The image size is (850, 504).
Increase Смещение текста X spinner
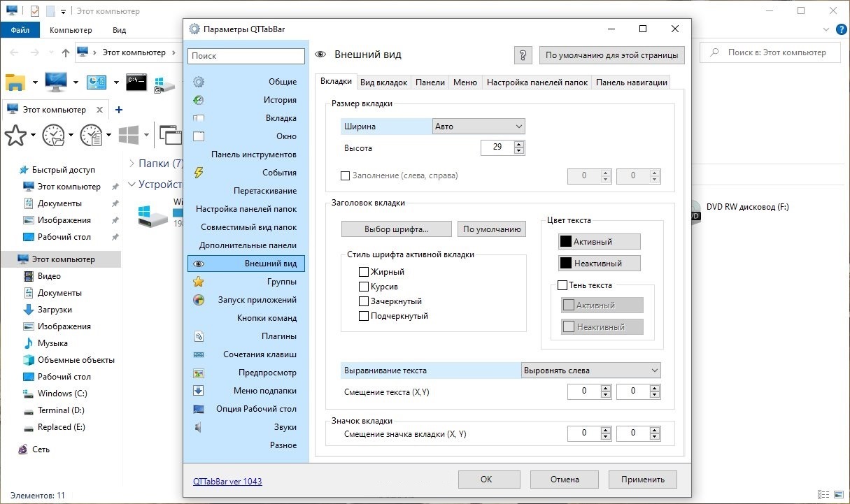(606, 388)
